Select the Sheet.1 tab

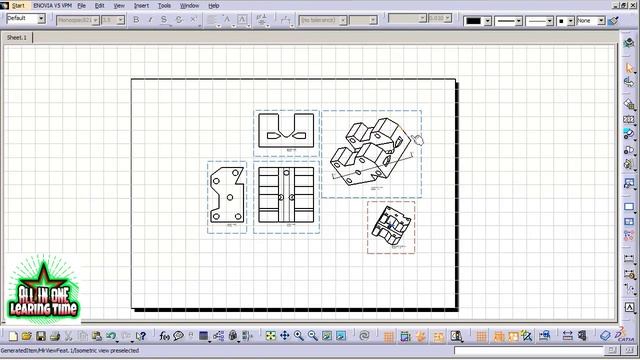point(17,38)
